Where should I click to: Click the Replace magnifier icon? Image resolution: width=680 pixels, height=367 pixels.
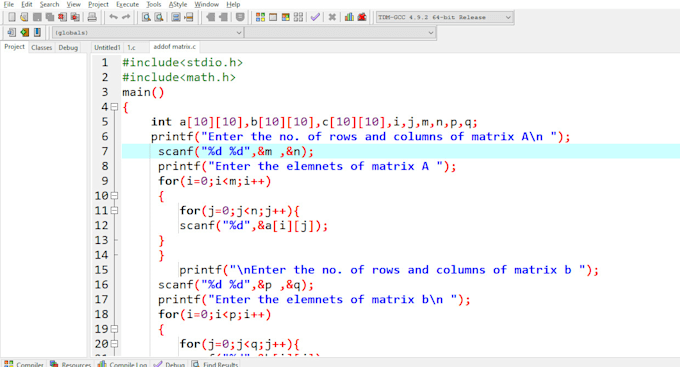(x=159, y=17)
